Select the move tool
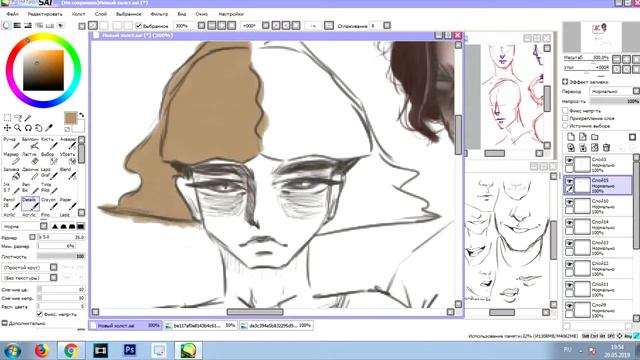 tap(7, 128)
